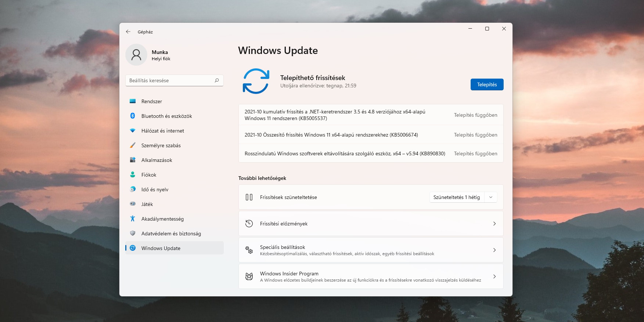
Task: Click the search magnifier icon
Action: (217, 80)
